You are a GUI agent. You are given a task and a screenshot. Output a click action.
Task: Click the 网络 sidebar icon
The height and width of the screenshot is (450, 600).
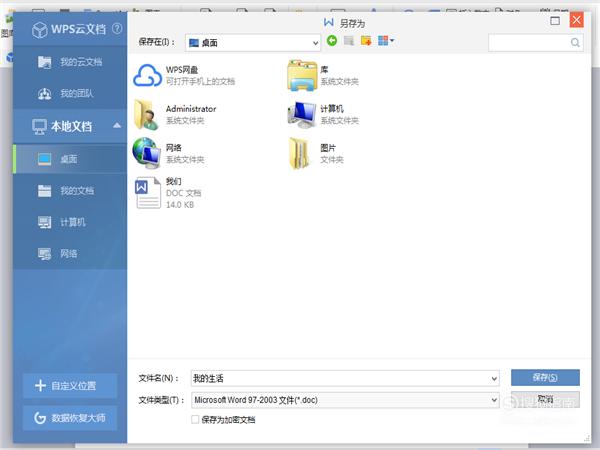44,254
